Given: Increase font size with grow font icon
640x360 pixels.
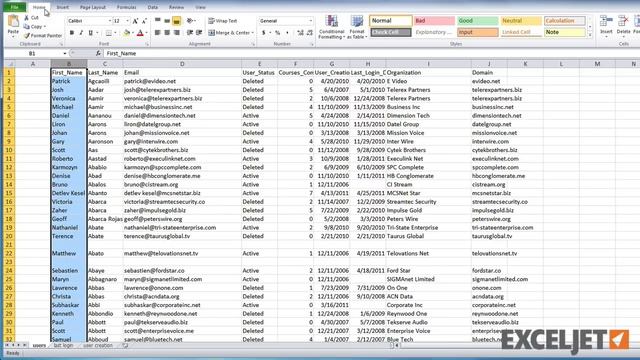Looking at the screenshot, I should (x=135, y=21).
